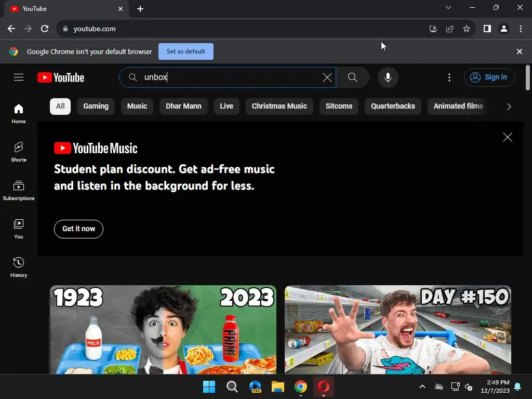
Task: Open File Explorer from taskbar
Action: (278, 387)
